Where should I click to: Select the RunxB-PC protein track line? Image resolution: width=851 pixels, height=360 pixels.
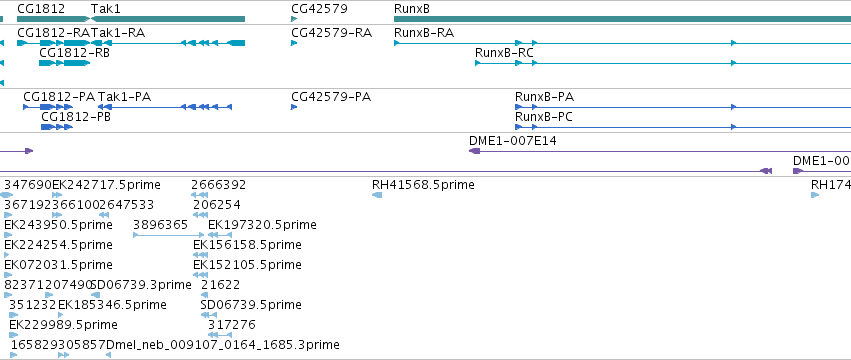coord(683,127)
